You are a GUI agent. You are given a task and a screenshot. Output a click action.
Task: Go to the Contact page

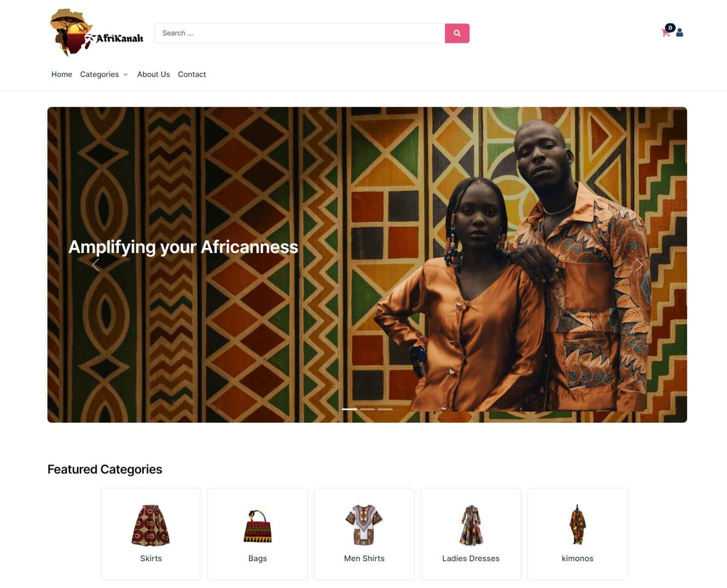click(192, 74)
